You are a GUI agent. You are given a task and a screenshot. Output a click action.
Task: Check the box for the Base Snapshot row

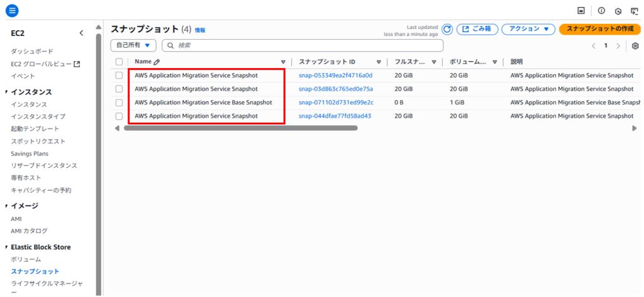point(119,103)
